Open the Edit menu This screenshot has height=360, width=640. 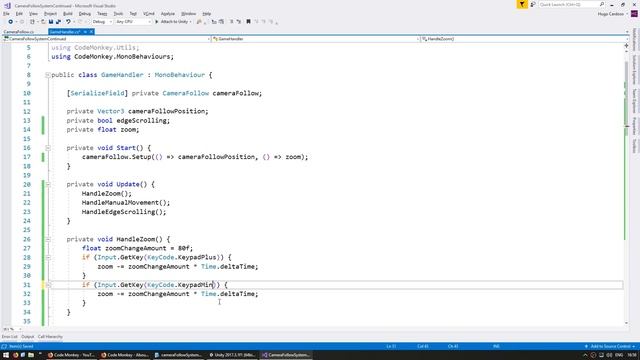click(19, 13)
